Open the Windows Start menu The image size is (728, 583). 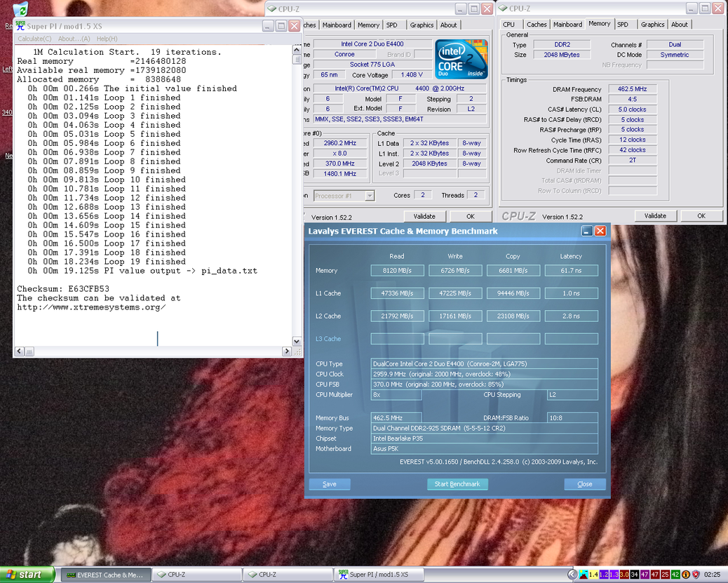(27, 575)
